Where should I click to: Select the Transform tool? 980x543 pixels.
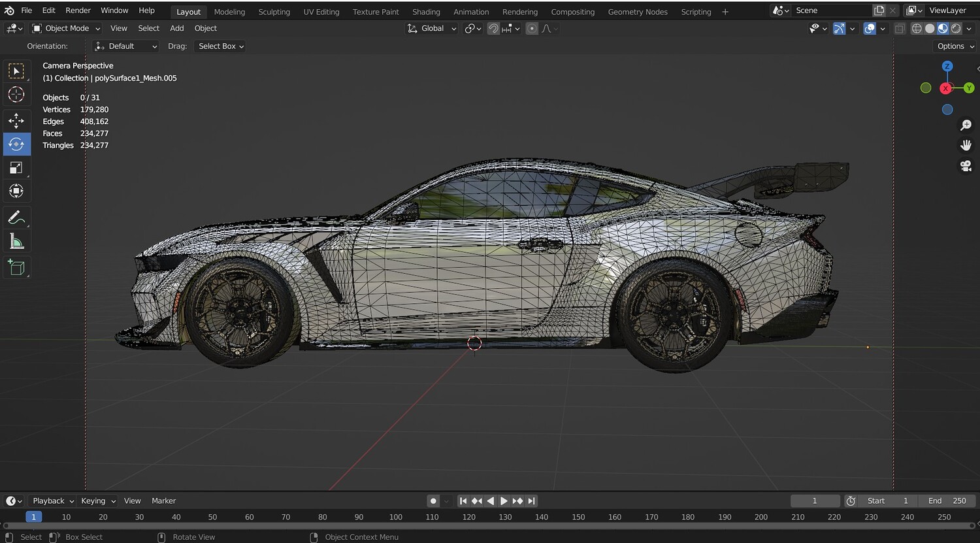pyautogui.click(x=16, y=191)
